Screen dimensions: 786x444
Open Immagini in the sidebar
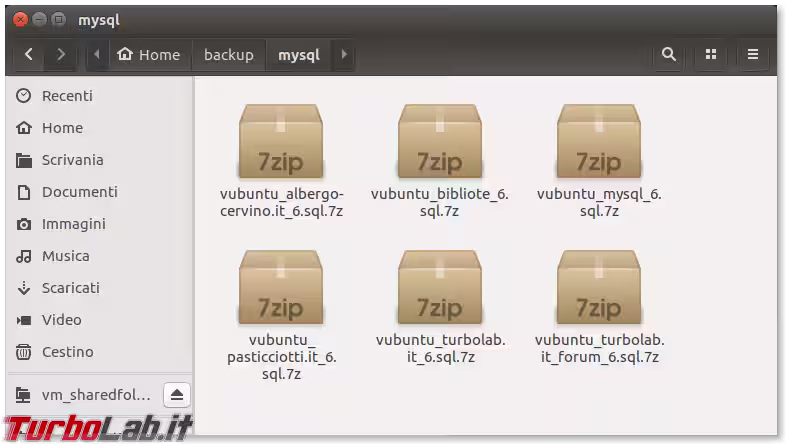[99, 224]
